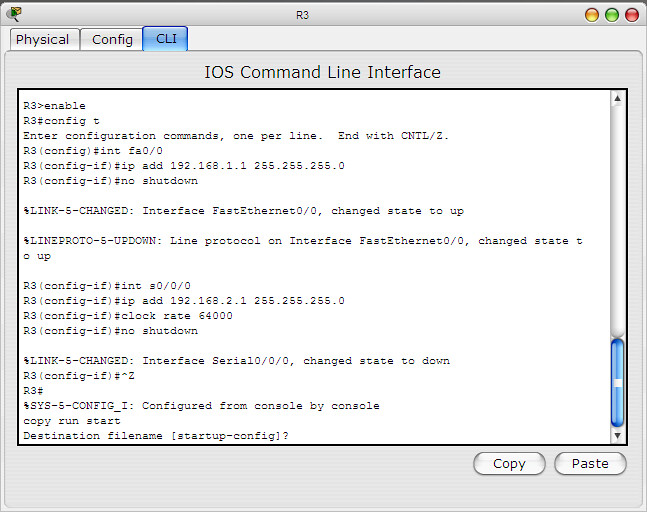Click the IOS Command Line Interface heading
The height and width of the screenshot is (512, 647).
coord(322,72)
